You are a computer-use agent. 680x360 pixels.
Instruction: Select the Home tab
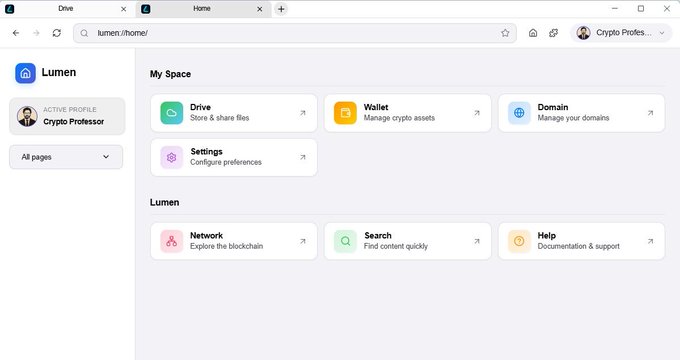(202, 9)
